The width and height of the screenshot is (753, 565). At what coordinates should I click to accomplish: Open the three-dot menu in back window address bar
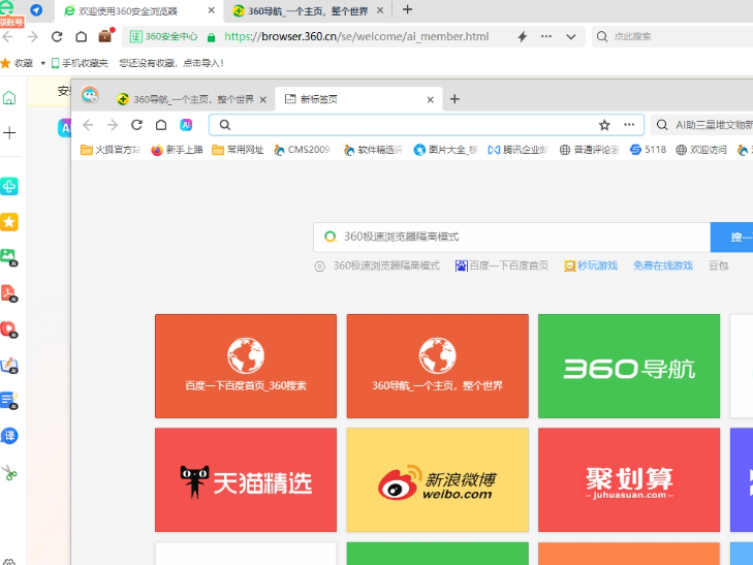pyautogui.click(x=546, y=36)
